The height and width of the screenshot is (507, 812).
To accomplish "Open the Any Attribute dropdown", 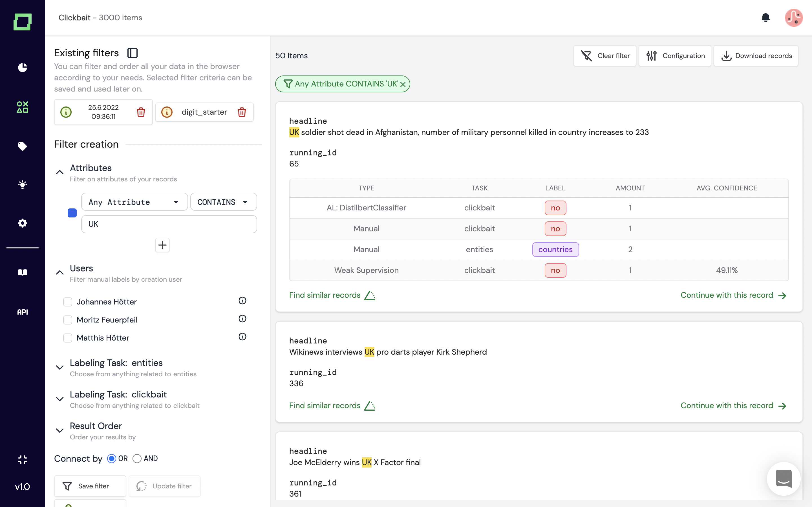I will 134,202.
